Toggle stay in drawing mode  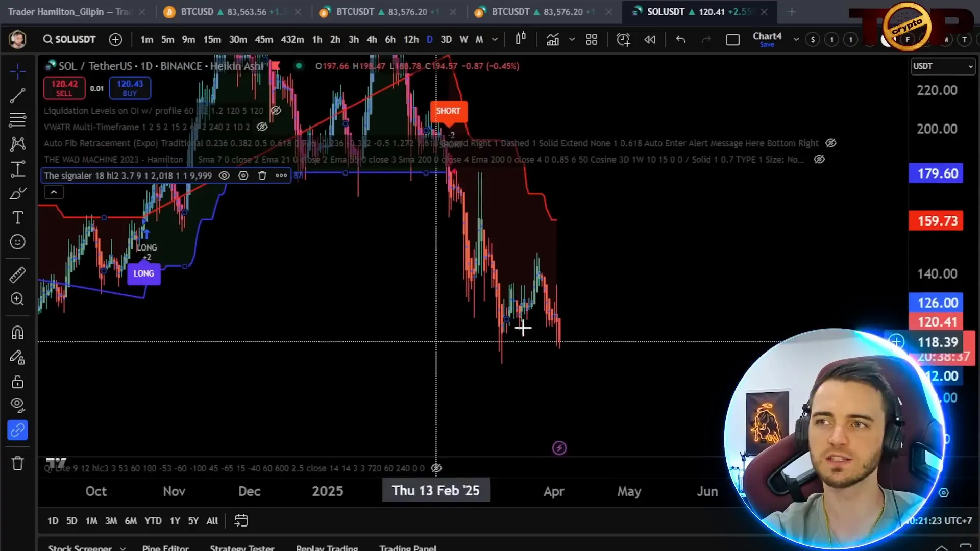coord(17,357)
